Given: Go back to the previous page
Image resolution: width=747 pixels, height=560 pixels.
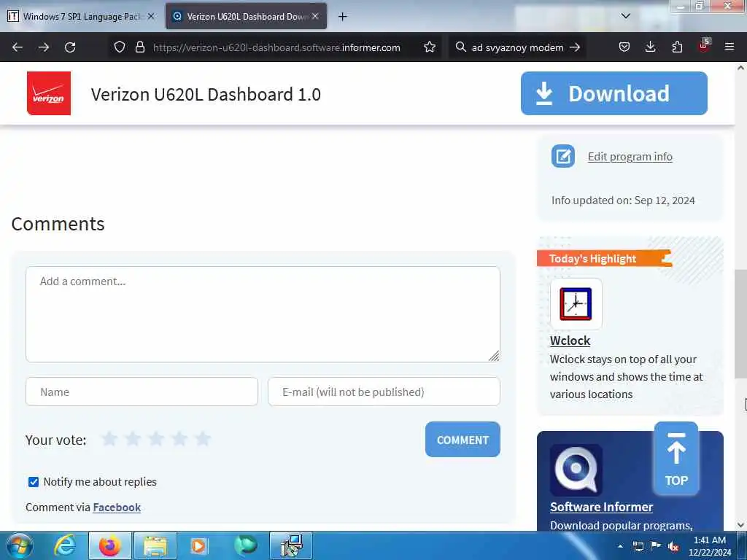Looking at the screenshot, I should (18, 47).
